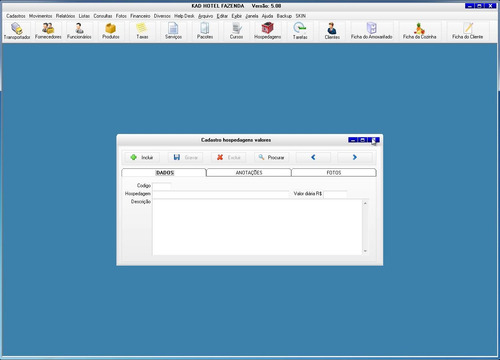Screen dimensions: 500x360
Task: Open the Consultas menu
Action: 103,16
